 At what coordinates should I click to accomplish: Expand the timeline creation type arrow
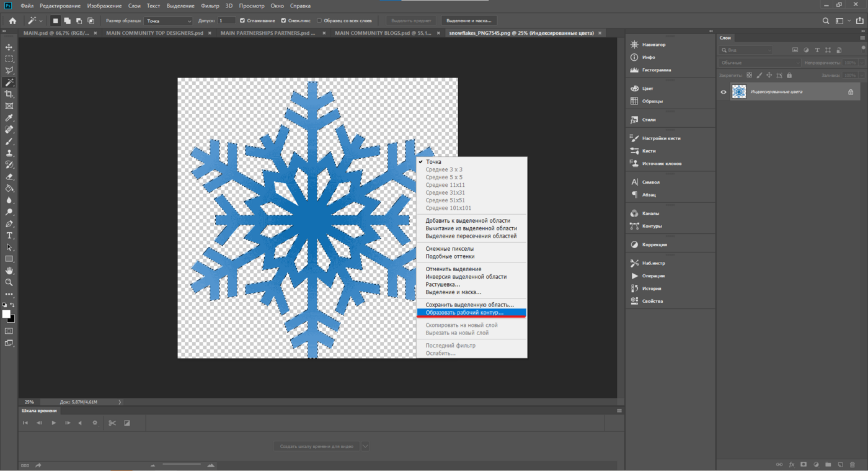click(x=365, y=446)
